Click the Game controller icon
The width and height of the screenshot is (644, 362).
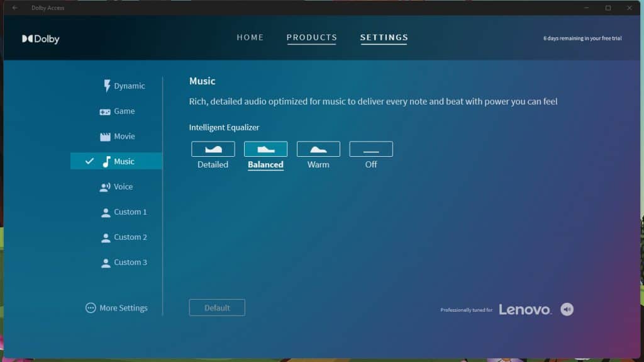pyautogui.click(x=105, y=112)
